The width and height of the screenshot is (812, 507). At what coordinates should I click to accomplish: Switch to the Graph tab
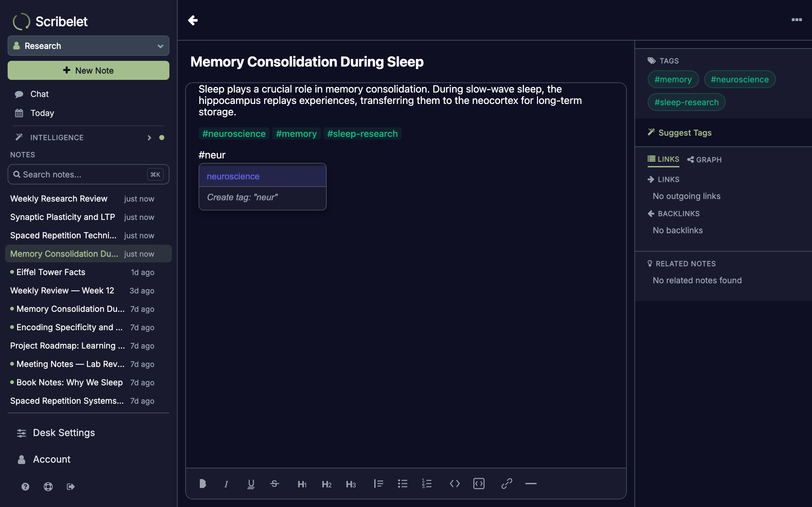point(704,160)
